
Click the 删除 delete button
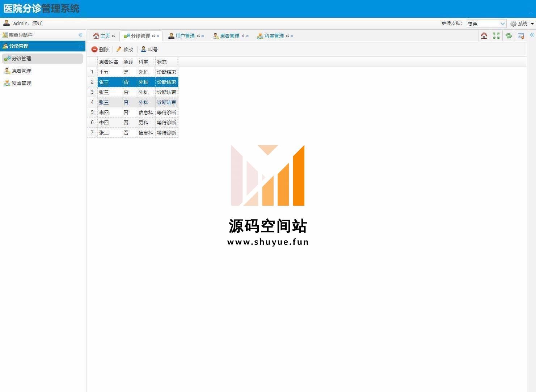pos(100,50)
